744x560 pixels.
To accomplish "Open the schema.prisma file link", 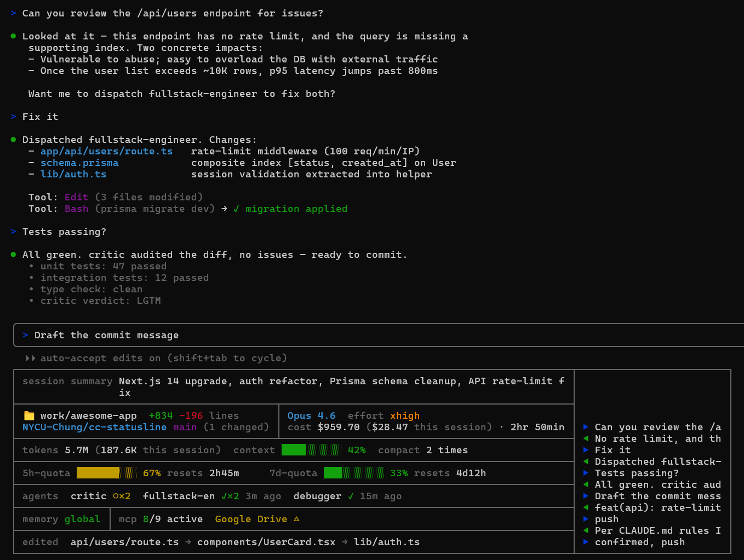I will (x=79, y=163).
